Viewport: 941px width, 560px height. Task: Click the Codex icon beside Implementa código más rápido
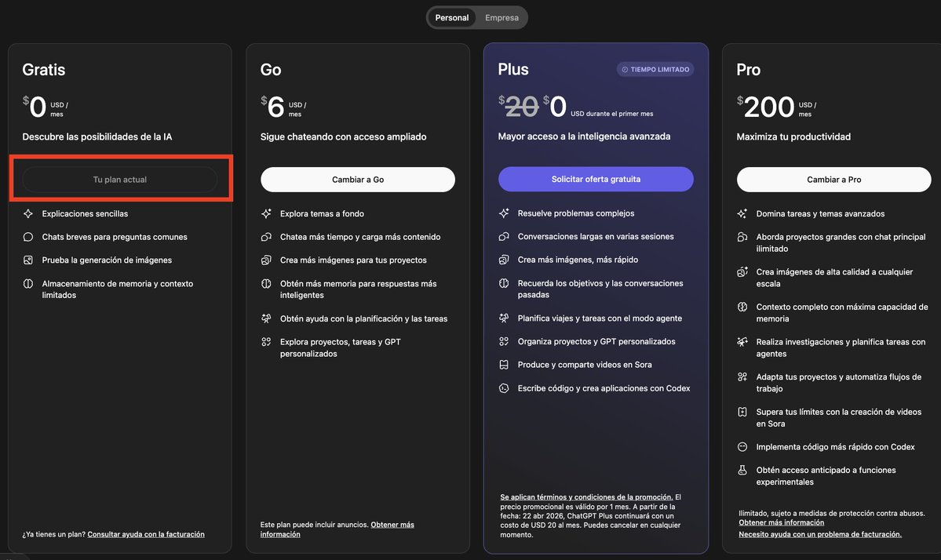point(742,447)
